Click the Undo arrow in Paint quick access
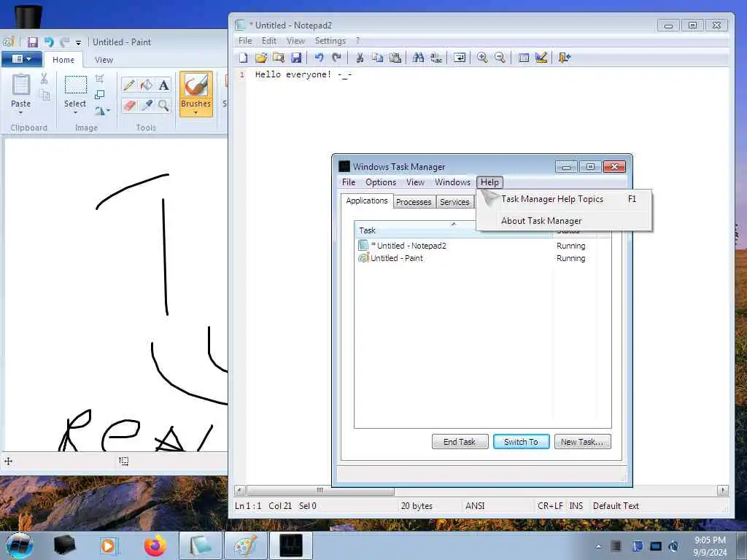The width and height of the screenshot is (747, 560). pos(49,42)
